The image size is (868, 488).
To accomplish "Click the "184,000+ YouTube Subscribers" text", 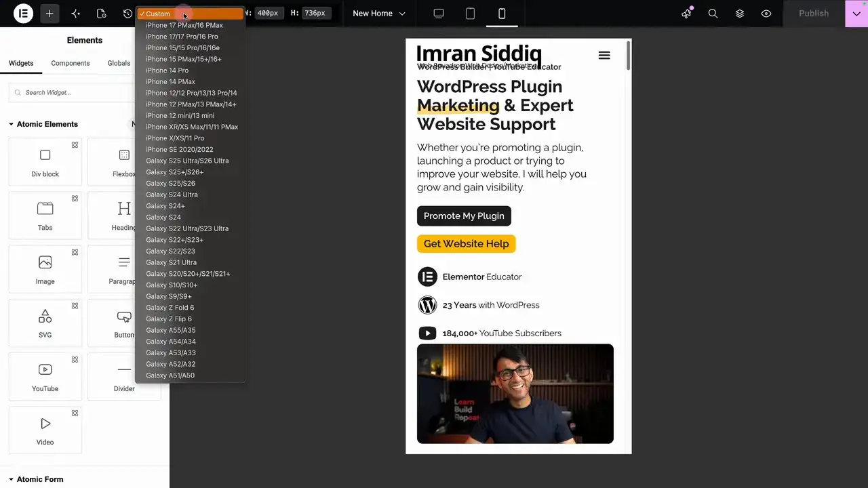I will (502, 333).
